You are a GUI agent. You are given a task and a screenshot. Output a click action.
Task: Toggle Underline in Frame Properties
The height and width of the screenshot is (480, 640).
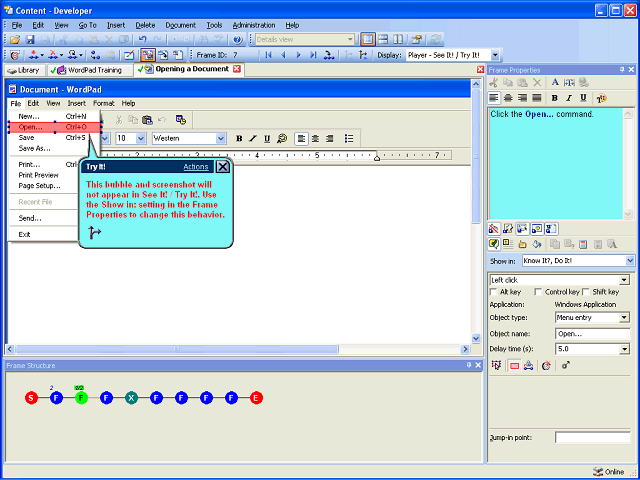pos(583,98)
